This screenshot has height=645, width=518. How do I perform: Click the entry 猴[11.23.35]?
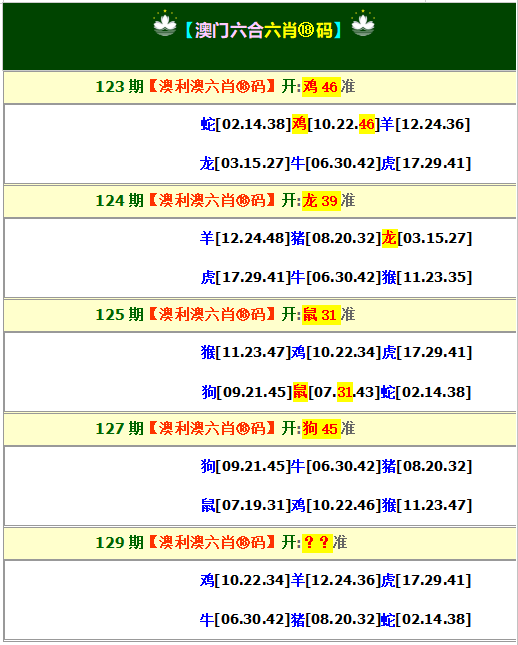pyautogui.click(x=427, y=277)
